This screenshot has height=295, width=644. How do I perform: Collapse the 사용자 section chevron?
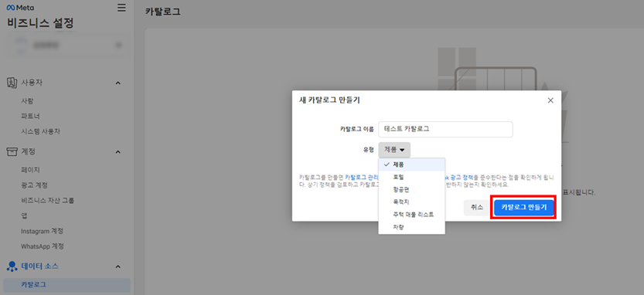click(x=118, y=83)
